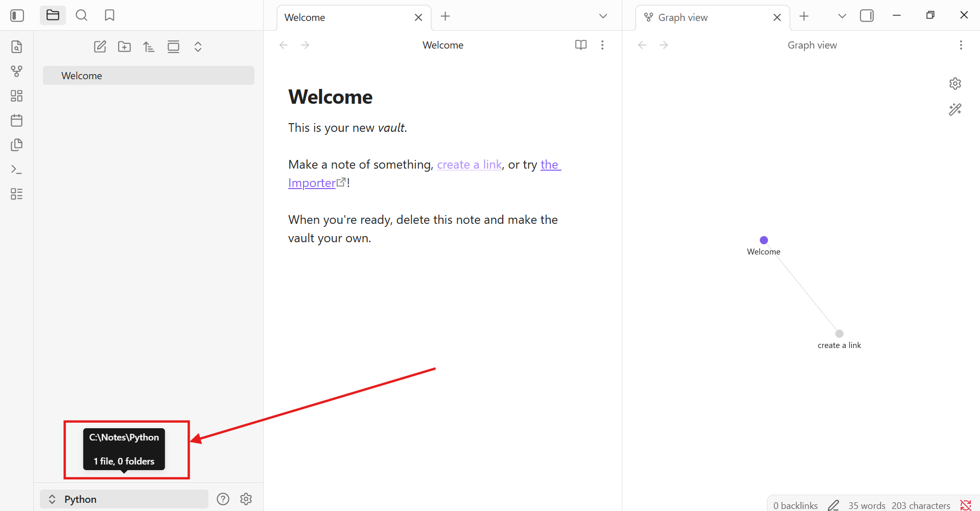This screenshot has height=511, width=980.
Task: Create a new folder in file explorer
Action: coord(124,47)
